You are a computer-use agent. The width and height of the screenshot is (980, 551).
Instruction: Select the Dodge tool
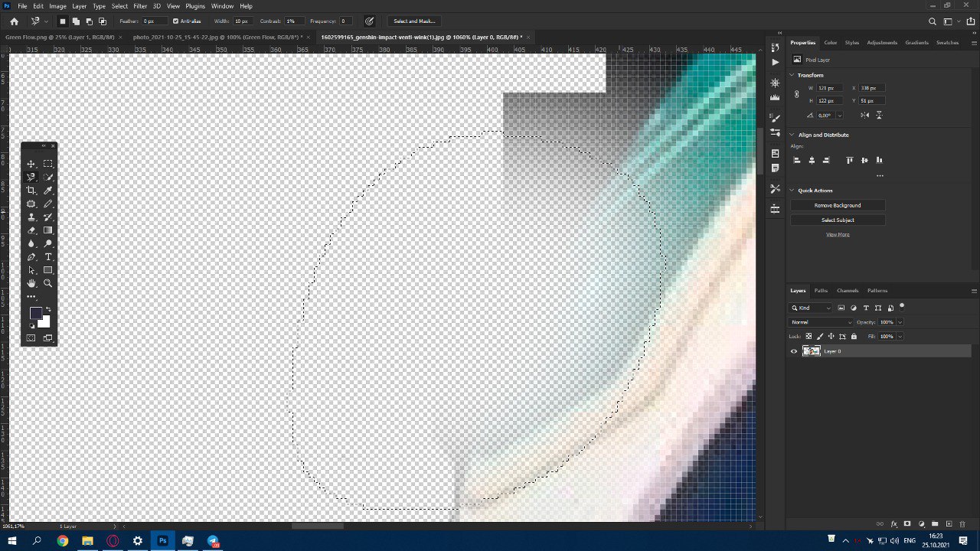pos(48,243)
